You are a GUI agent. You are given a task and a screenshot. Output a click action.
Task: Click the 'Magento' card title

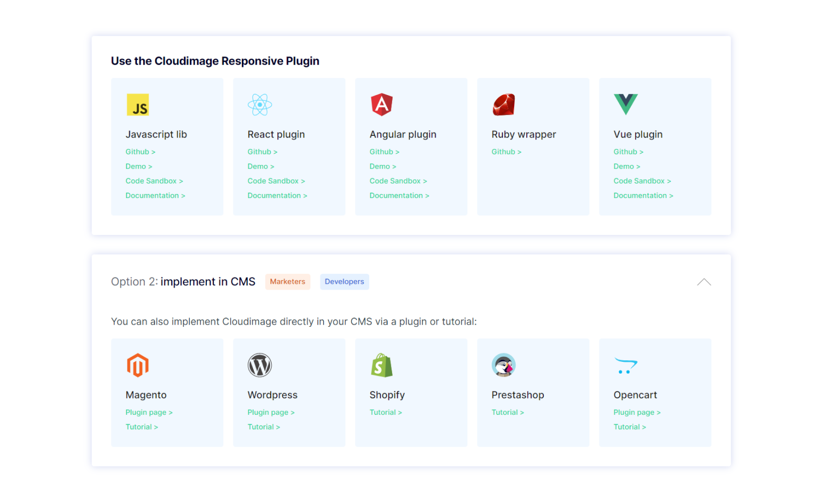coord(146,395)
